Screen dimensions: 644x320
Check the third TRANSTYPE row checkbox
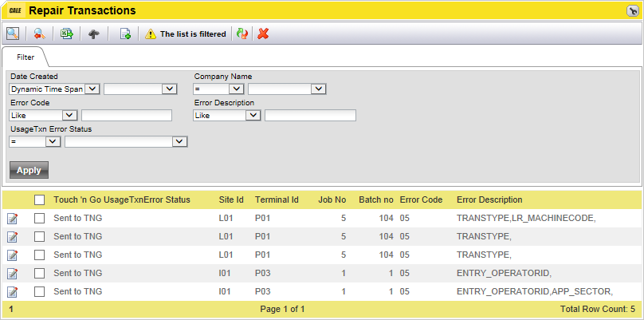point(39,255)
